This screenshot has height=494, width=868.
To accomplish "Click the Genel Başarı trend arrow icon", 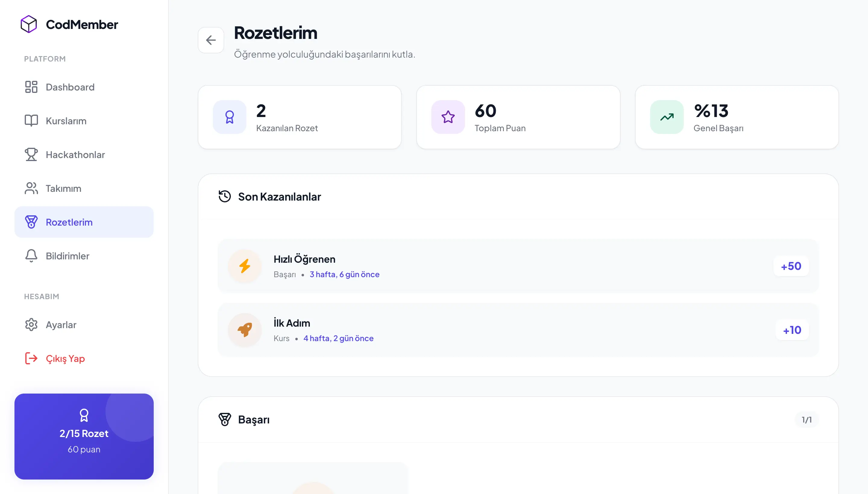I will 667,117.
